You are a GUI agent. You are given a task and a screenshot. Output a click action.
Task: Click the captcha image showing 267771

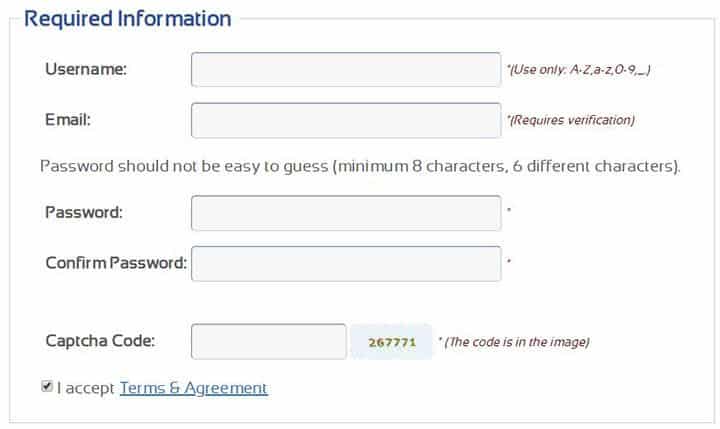coord(391,341)
